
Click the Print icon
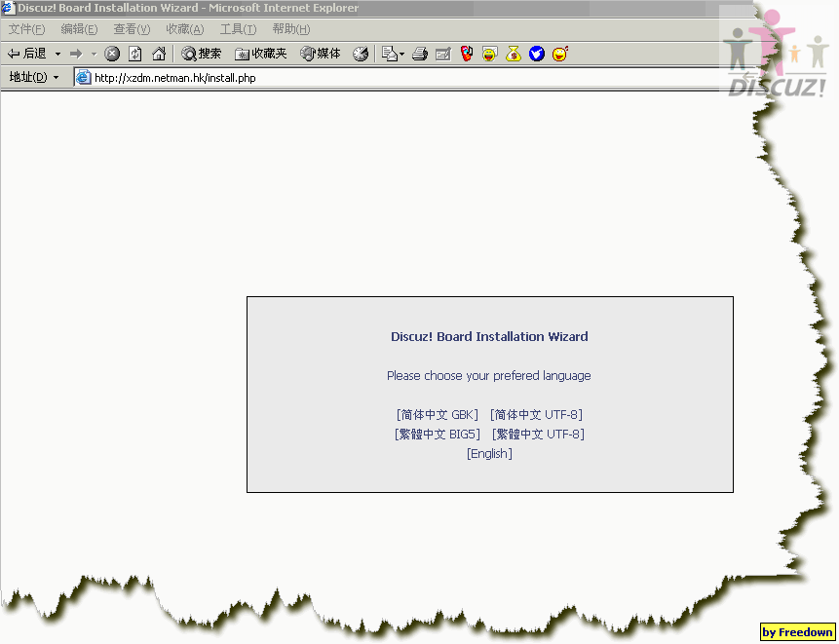click(x=420, y=54)
